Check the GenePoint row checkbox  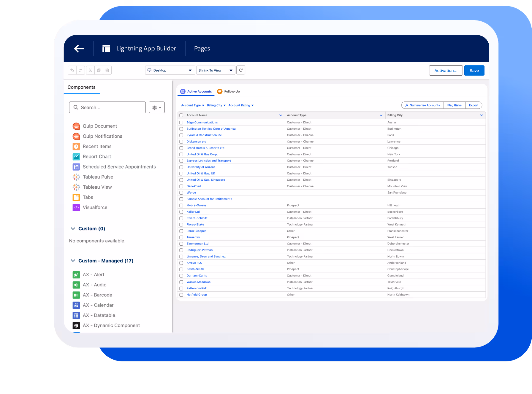pyautogui.click(x=181, y=186)
